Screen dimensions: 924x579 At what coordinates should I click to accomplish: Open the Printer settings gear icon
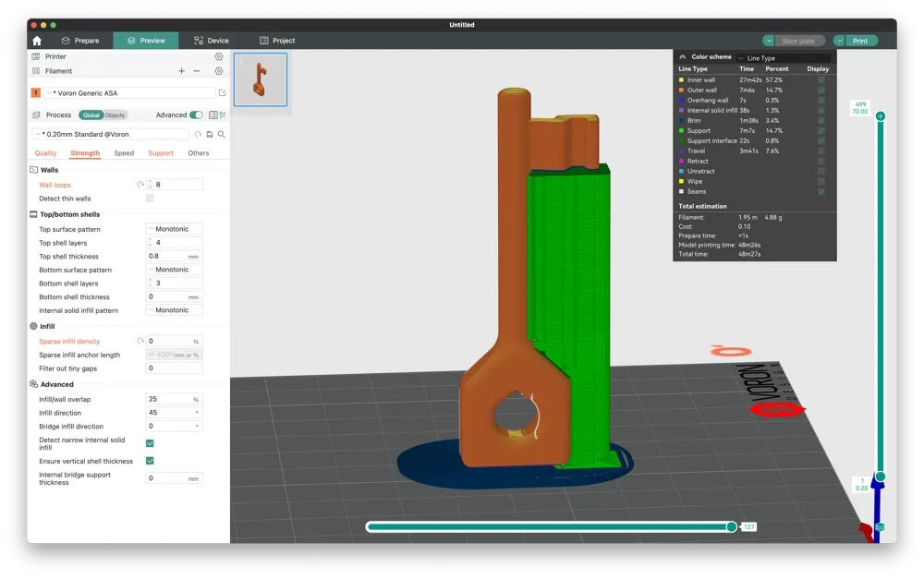tap(219, 56)
